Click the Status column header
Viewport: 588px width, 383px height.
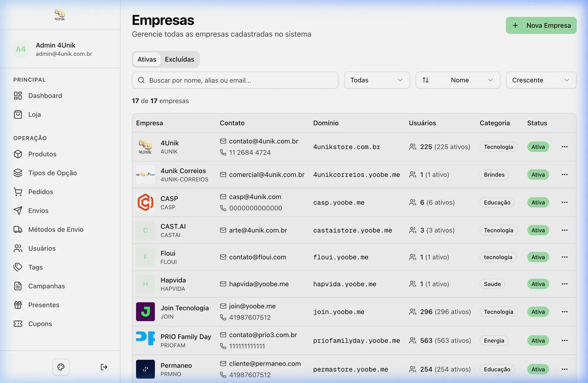[x=537, y=123]
